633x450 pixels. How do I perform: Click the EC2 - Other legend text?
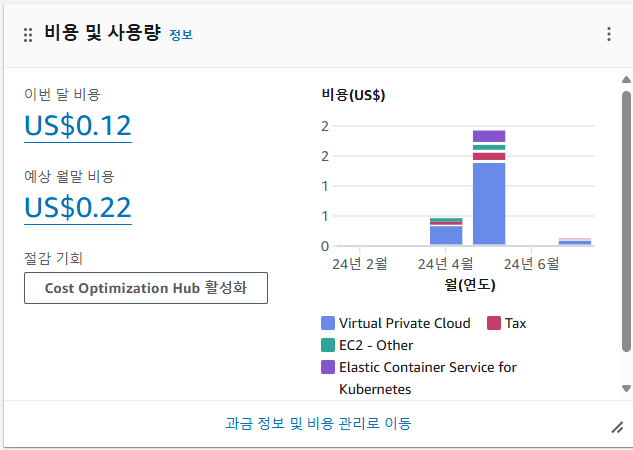tap(376, 345)
